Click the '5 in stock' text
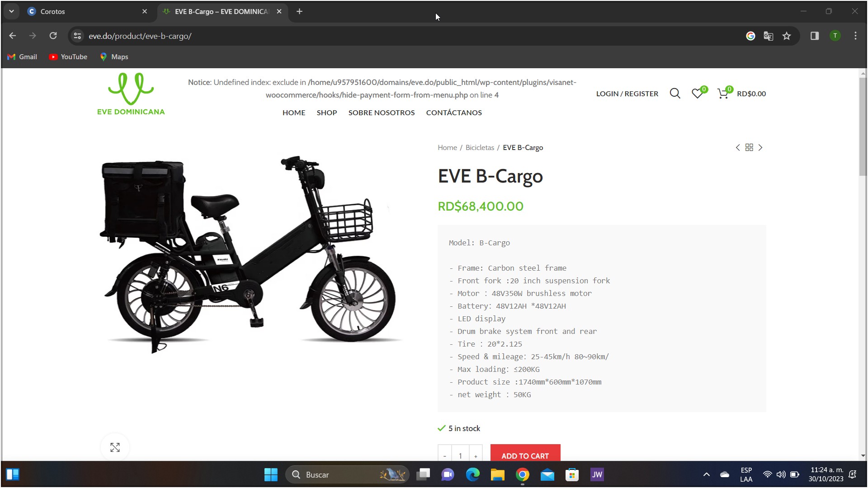 [x=464, y=428]
